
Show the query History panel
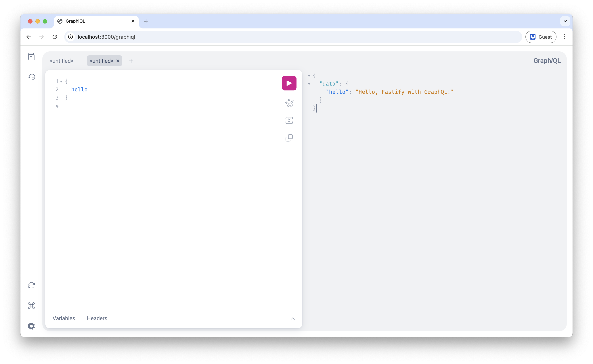tap(31, 77)
